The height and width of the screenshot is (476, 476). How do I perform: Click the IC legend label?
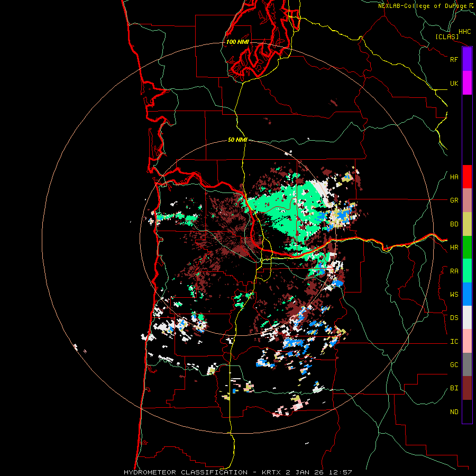tap(454, 342)
